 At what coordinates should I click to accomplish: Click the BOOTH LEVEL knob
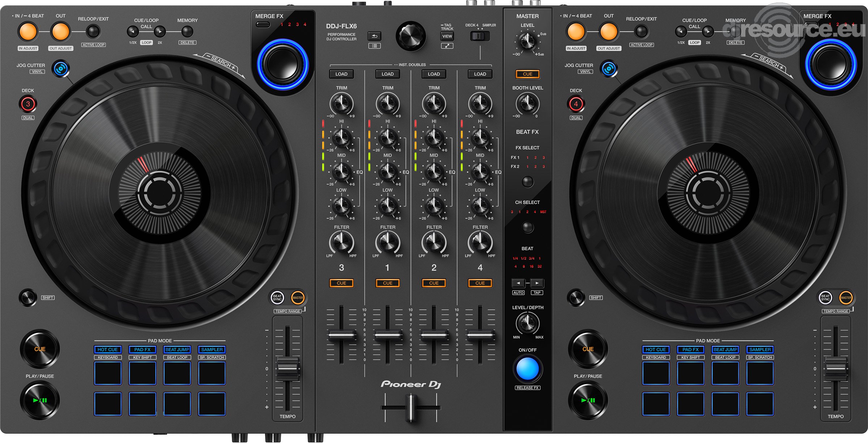(x=527, y=104)
